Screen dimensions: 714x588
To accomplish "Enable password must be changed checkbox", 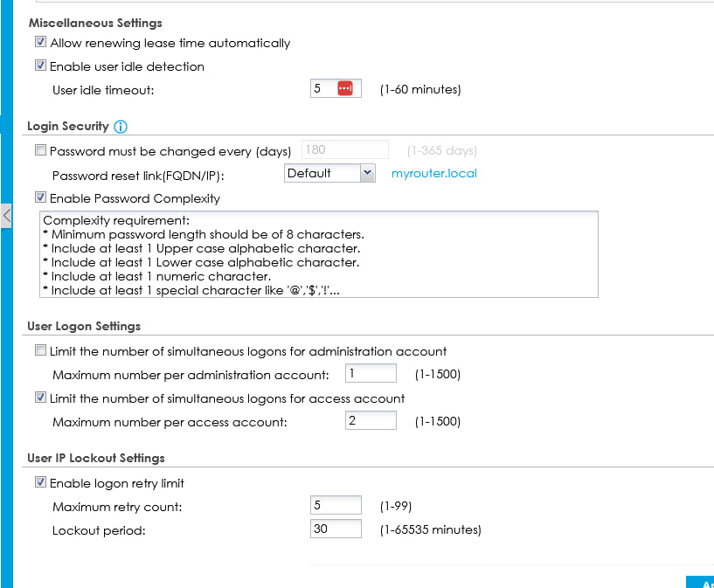I will (40, 150).
